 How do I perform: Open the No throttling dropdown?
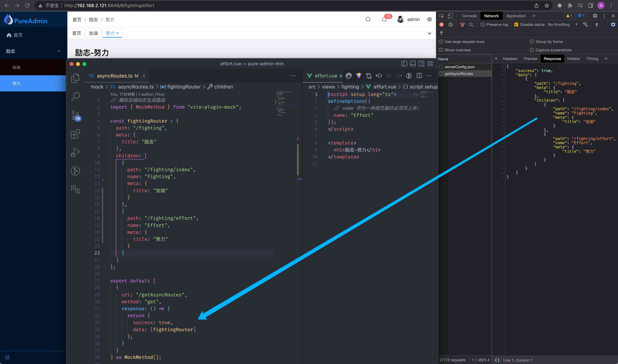pos(562,24)
